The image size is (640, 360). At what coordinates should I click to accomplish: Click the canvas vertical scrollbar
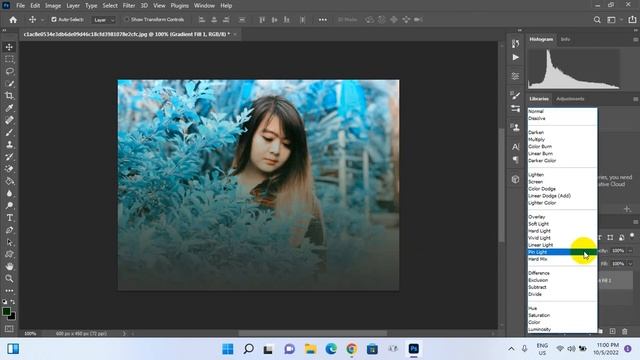click(x=501, y=186)
